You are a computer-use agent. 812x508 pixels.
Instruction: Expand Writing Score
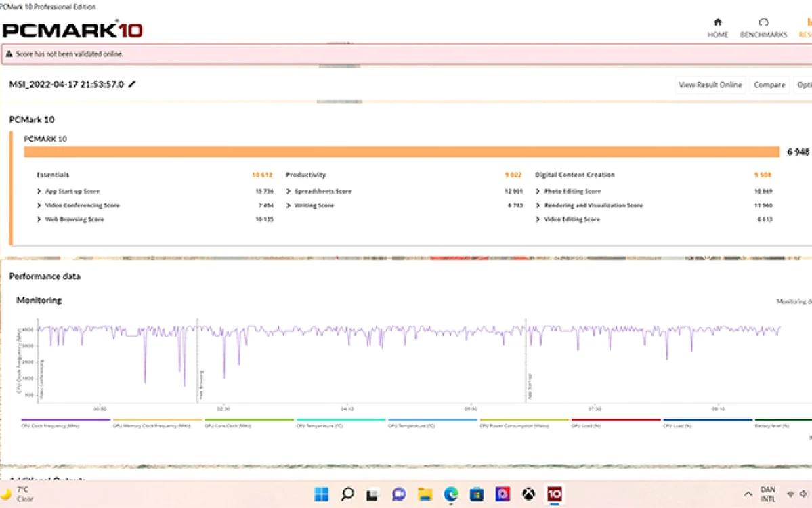coord(289,205)
